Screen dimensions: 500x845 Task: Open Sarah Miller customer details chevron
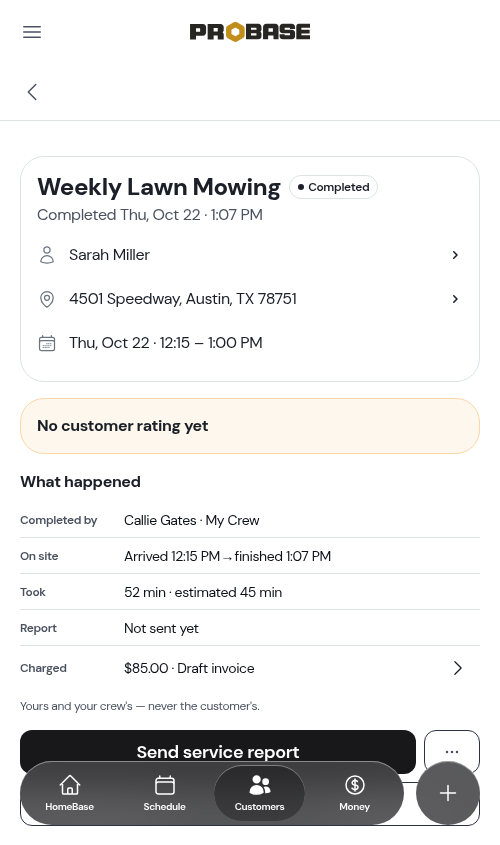[455, 255]
